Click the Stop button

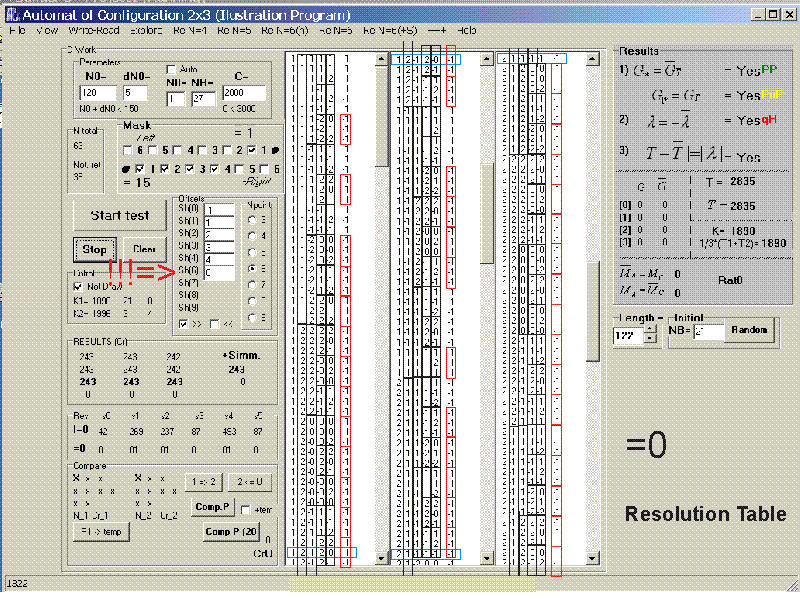pyautogui.click(x=94, y=249)
